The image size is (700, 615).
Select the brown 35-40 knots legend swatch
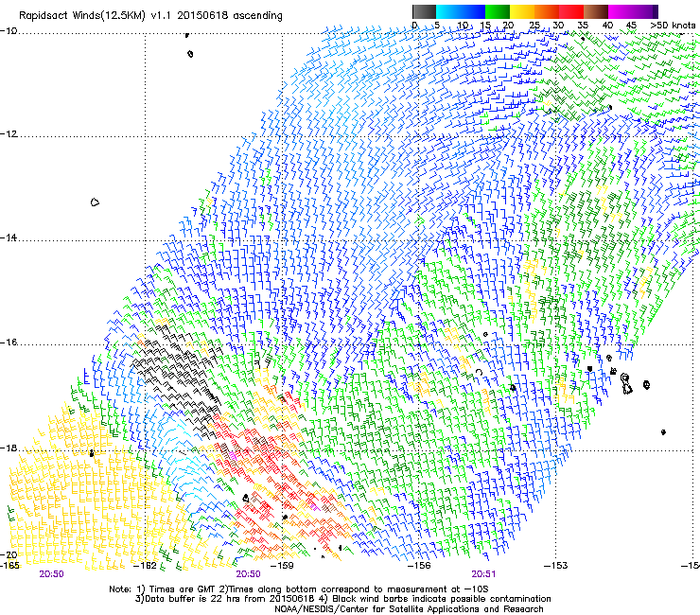tap(596, 11)
